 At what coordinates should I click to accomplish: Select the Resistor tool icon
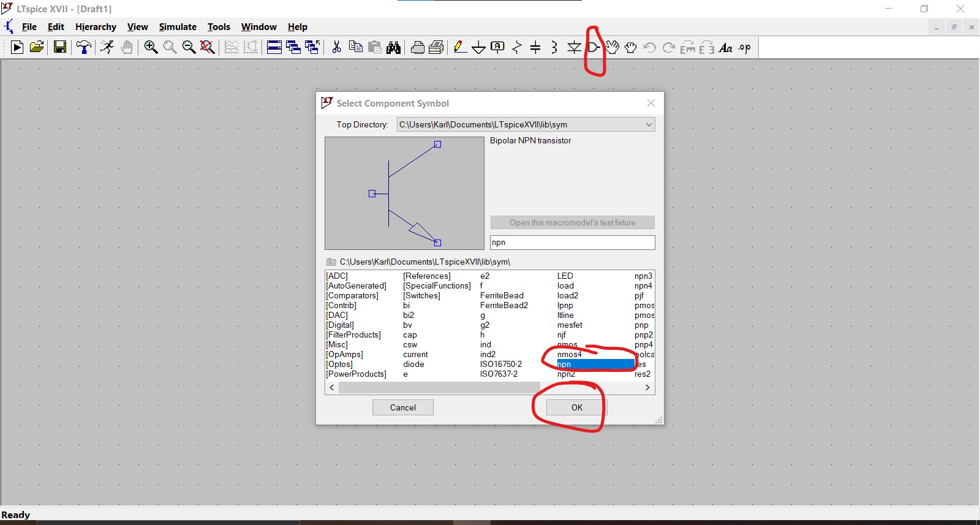tap(517, 47)
